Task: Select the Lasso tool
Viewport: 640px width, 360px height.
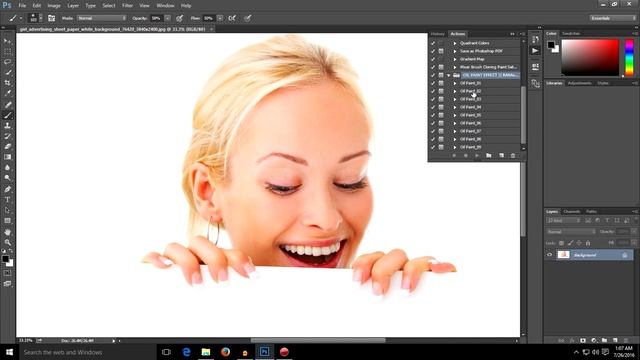Action: coord(7,62)
